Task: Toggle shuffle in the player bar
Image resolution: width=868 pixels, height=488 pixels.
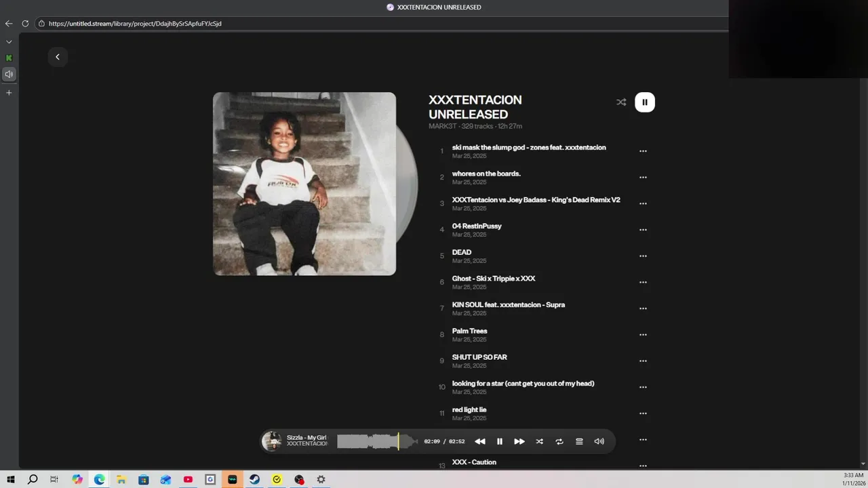Action: (539, 441)
